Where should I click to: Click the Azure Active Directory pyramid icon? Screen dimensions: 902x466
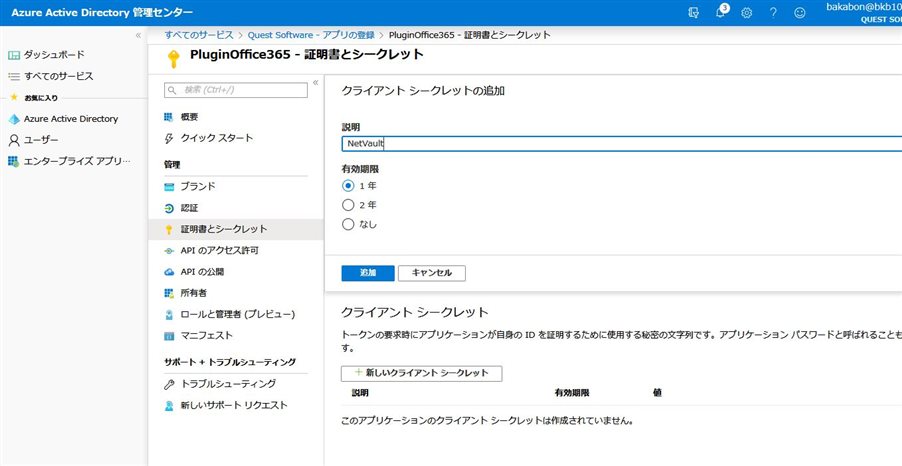(x=14, y=119)
